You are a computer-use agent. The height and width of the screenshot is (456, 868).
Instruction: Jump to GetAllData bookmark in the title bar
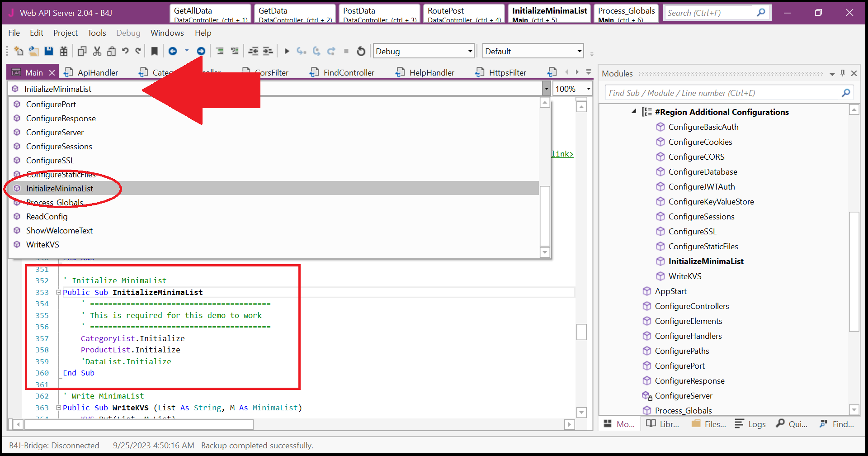click(211, 14)
